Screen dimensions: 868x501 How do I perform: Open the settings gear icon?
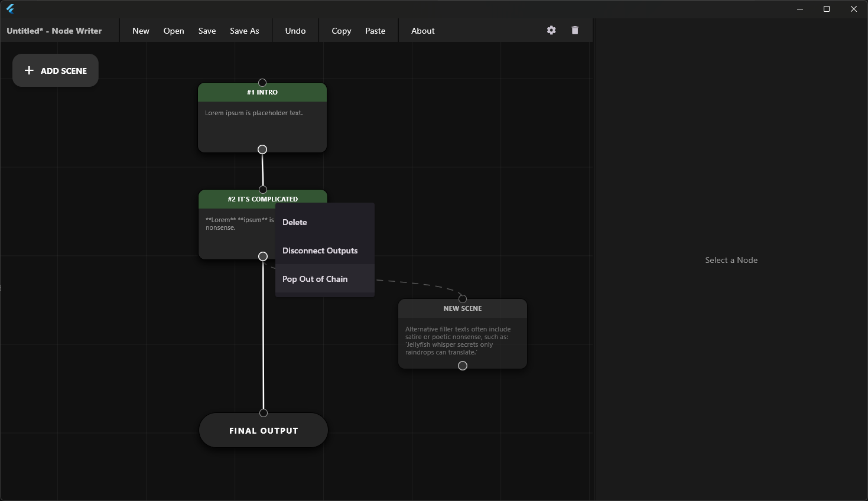point(551,30)
